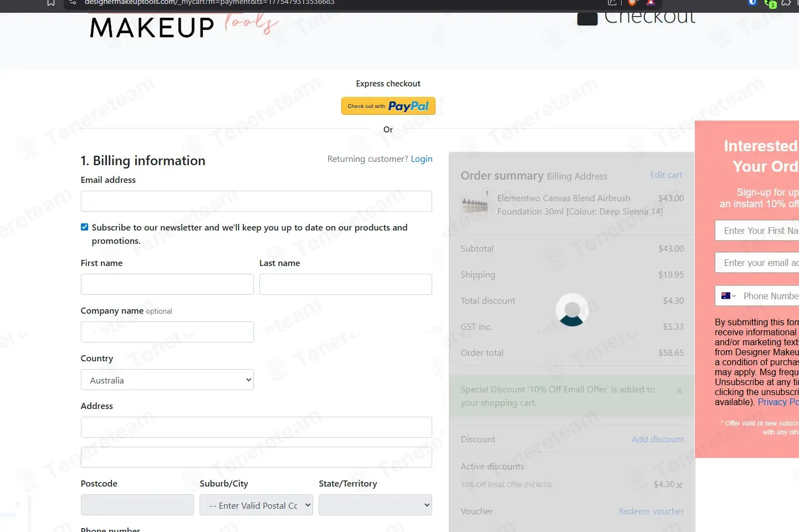
Task: Click the GST inc. $5.33 amount
Action: [673, 327]
